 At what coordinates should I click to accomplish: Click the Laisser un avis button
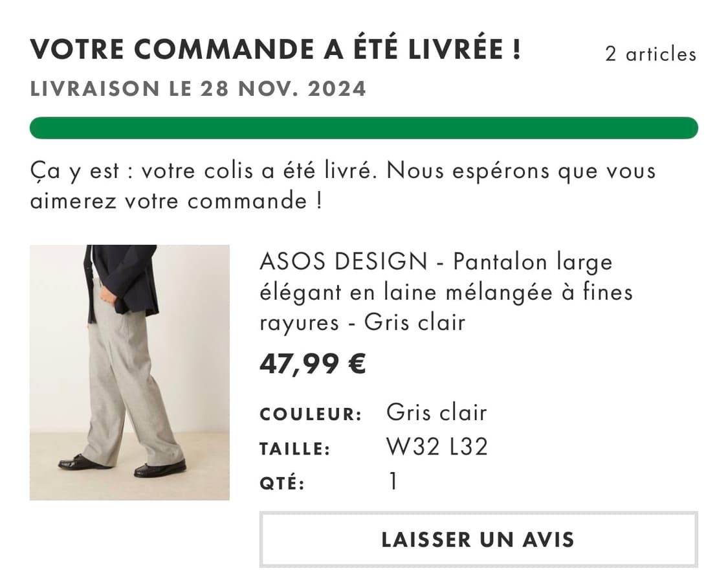point(478,539)
